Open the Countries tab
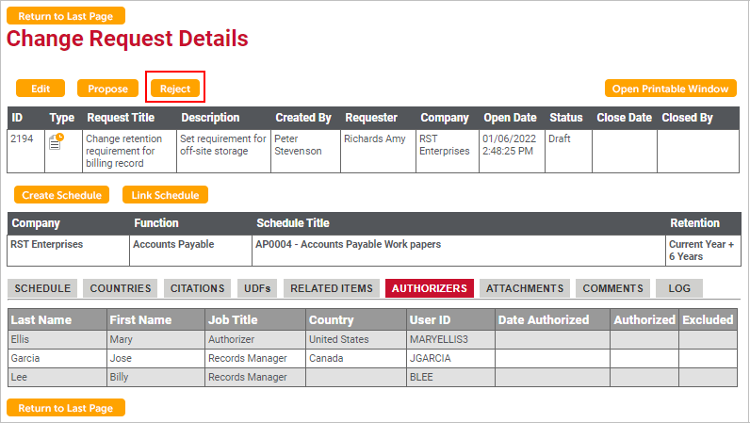This screenshot has width=750, height=423. 120,288
